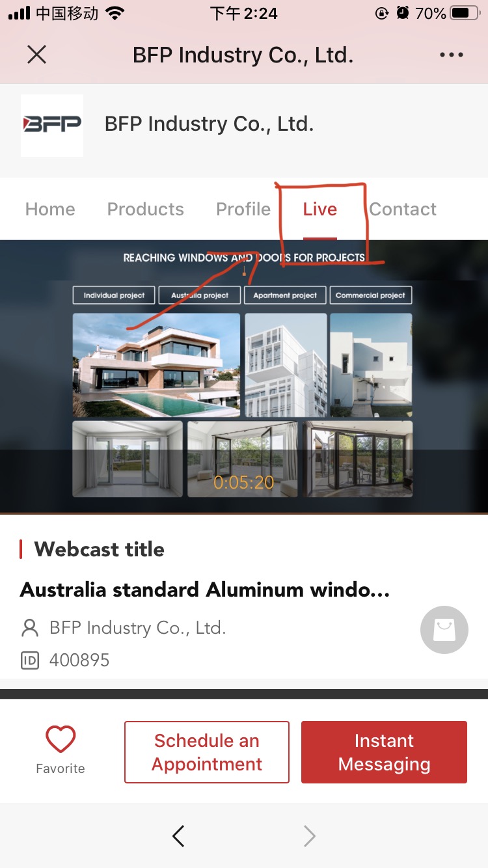Go back with the left chevron
Screen dimensions: 488x868
(x=178, y=835)
